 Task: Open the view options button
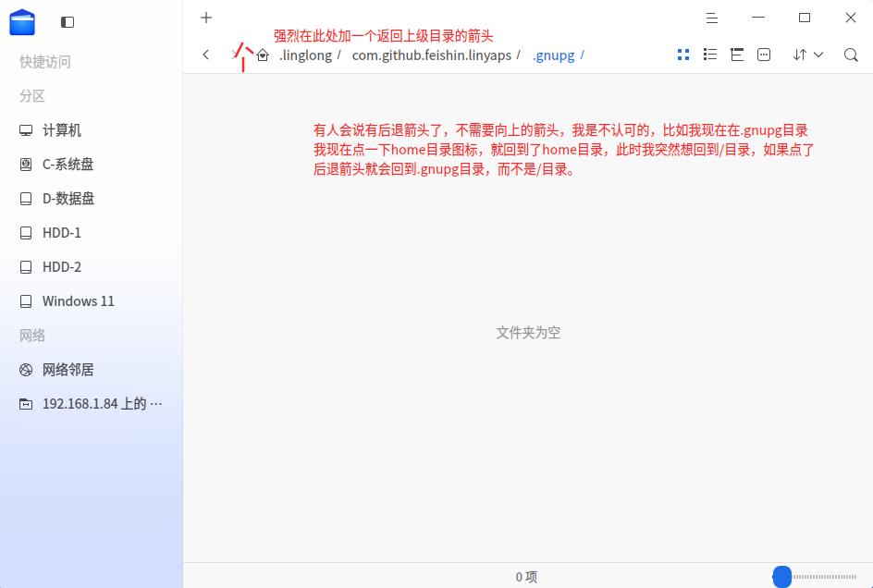[x=764, y=55]
